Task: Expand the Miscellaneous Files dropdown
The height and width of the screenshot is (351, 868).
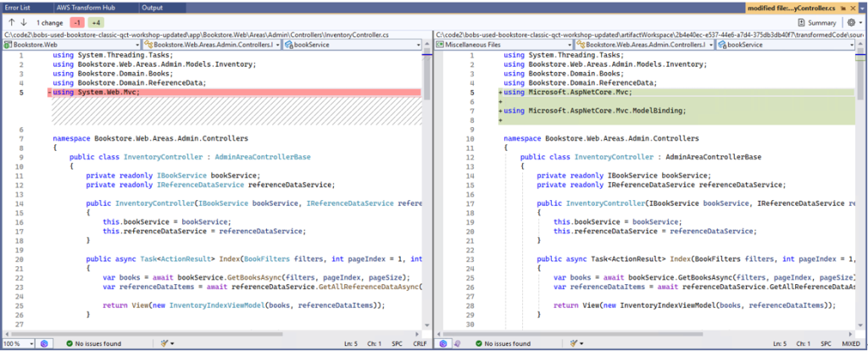Action: pos(503,43)
